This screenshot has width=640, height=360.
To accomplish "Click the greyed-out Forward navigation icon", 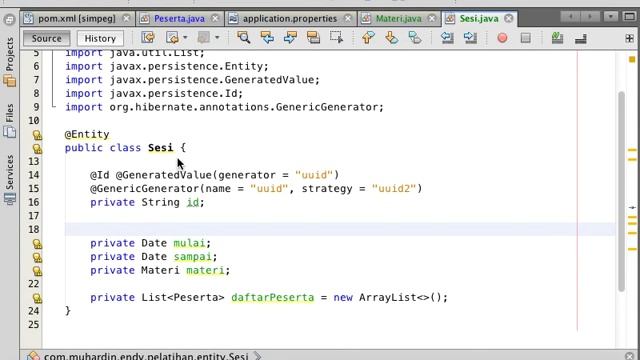I will coord(203,38).
